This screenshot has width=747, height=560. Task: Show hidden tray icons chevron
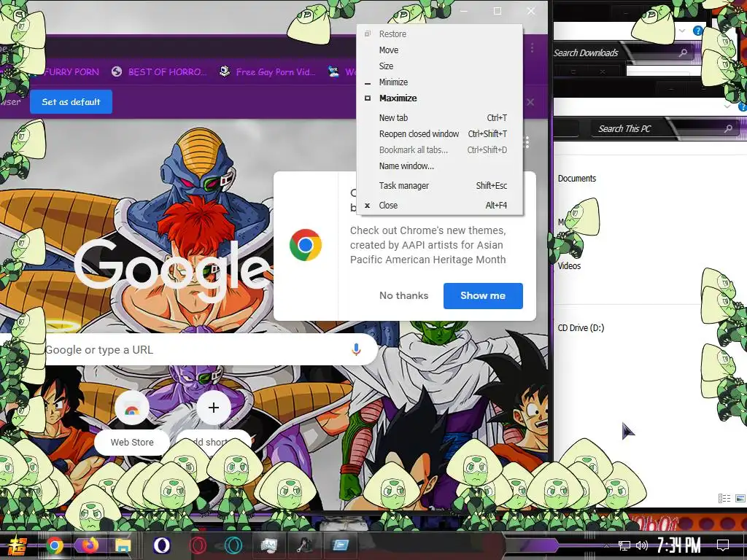pos(606,545)
